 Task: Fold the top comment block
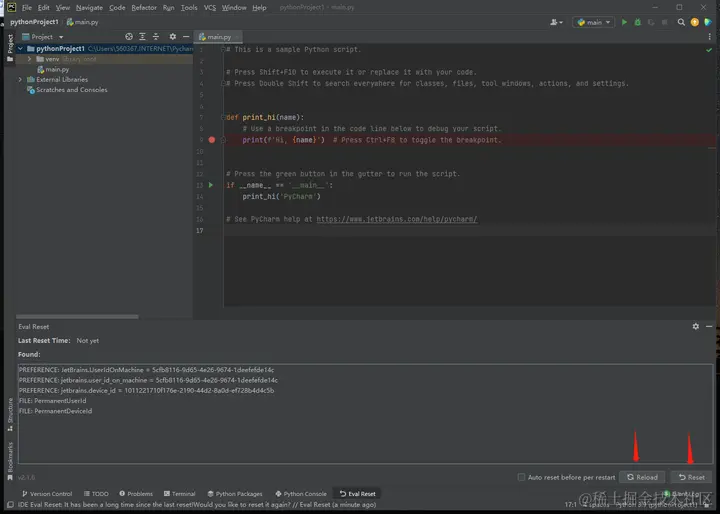(x=223, y=49)
